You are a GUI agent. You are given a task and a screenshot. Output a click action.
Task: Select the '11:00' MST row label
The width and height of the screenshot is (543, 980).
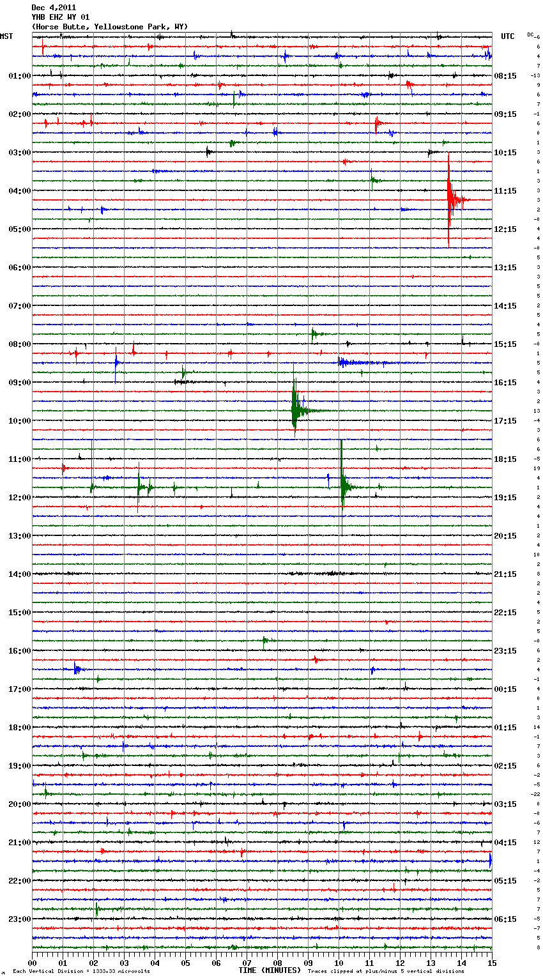(20, 459)
